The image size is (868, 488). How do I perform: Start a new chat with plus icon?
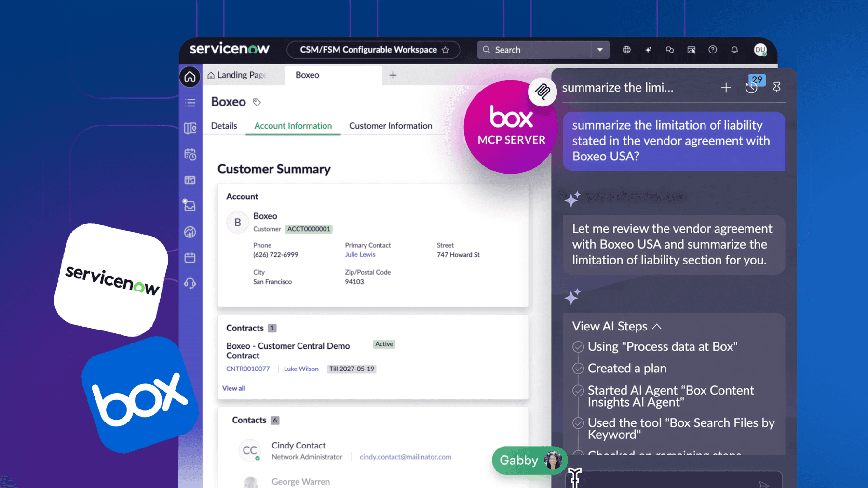[726, 88]
